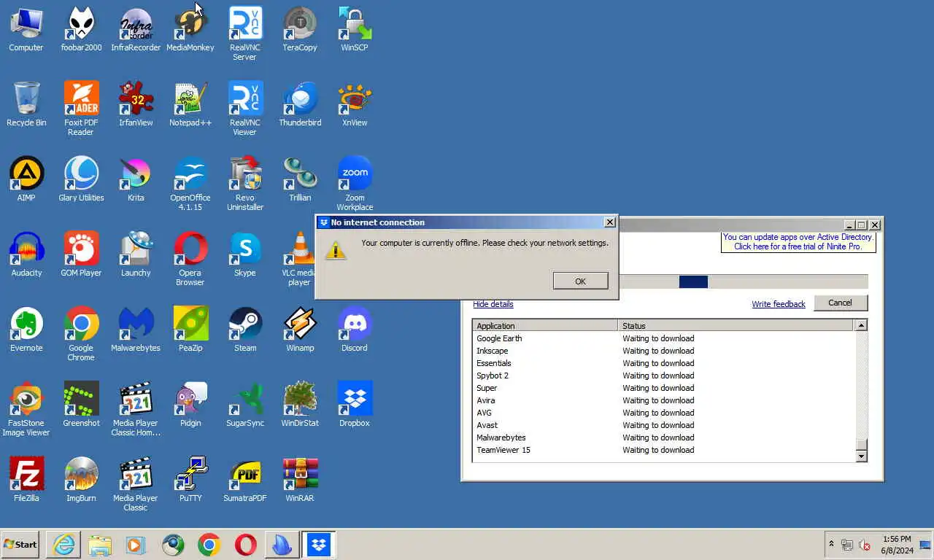Select the Dropbox desktop icon
This screenshot has width=934, height=560.
[355, 405]
